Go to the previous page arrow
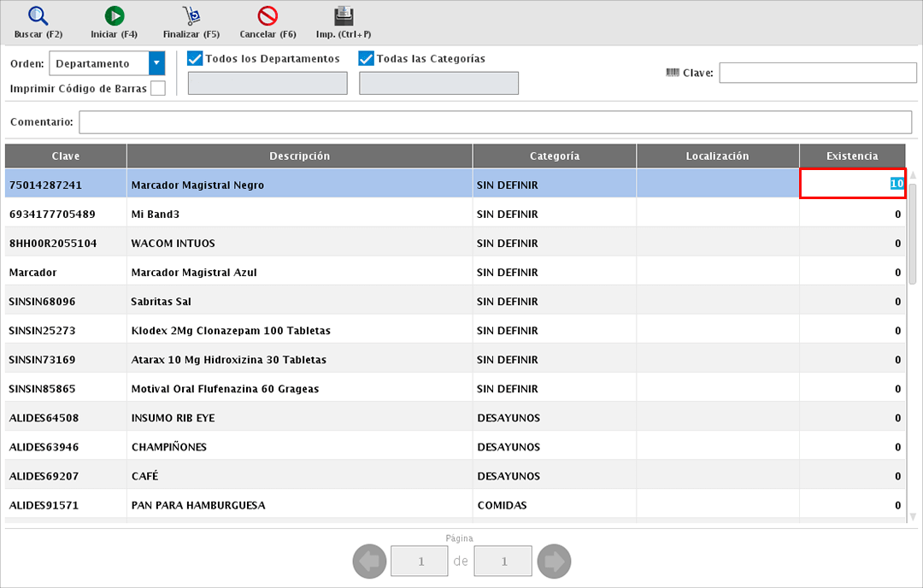Screen dimensions: 923x588 pos(367,562)
